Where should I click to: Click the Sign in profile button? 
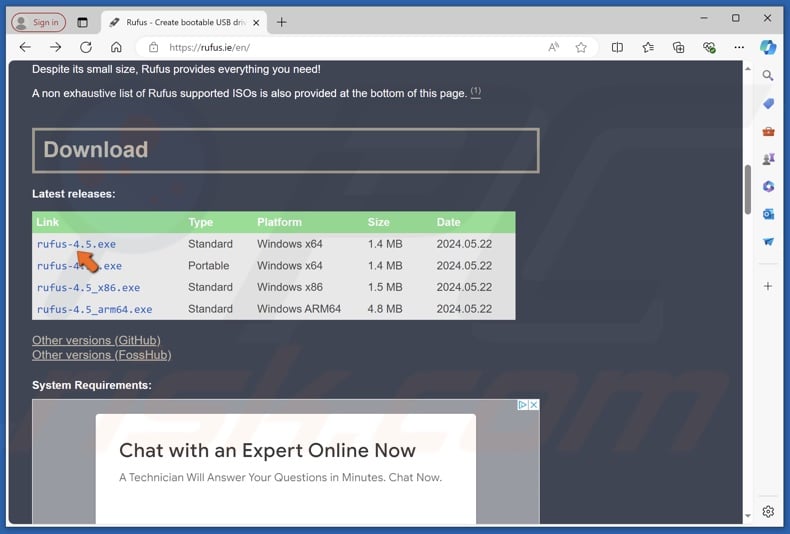coord(38,22)
